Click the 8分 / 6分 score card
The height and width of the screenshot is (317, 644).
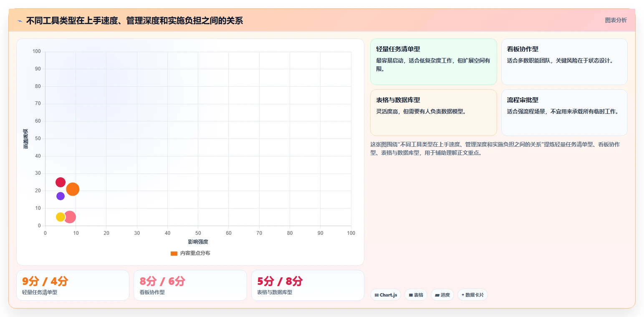pyautogui.click(x=190, y=285)
